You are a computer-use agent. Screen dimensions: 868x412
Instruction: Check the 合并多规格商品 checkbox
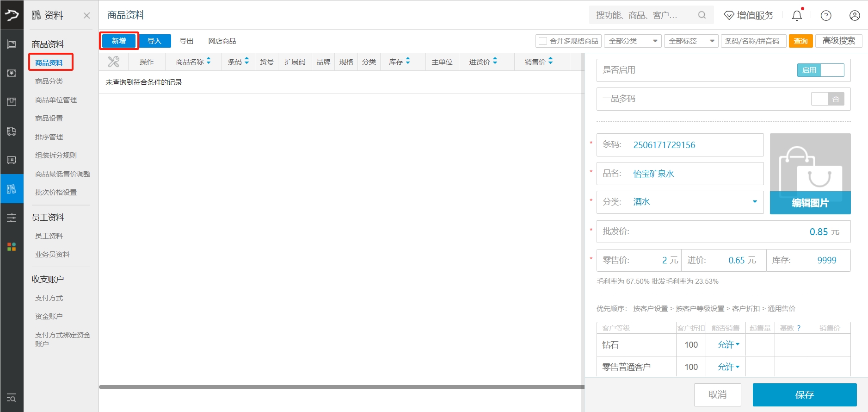coord(543,41)
